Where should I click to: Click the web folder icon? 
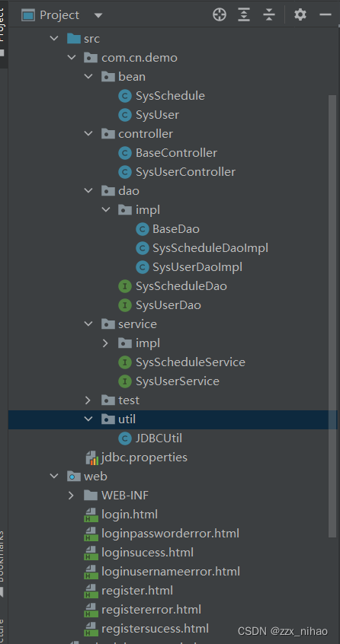74,477
